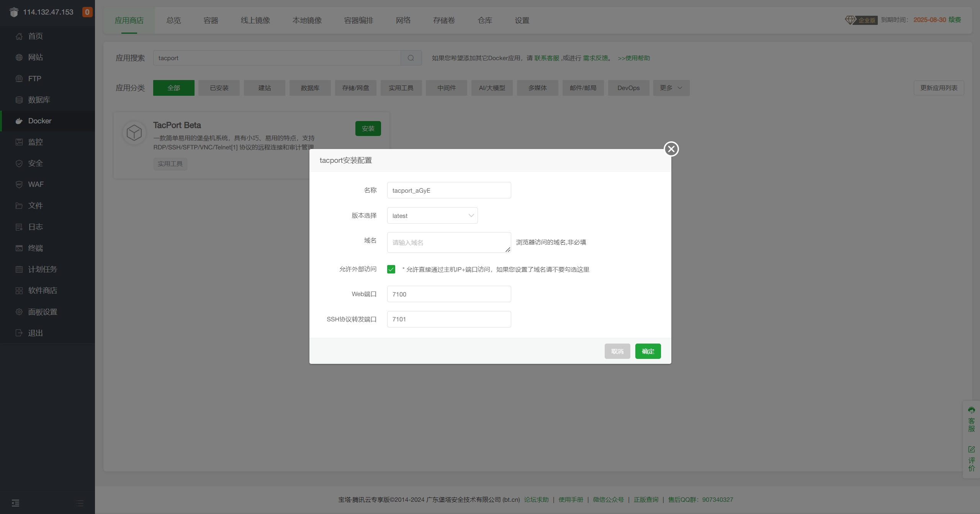Screen dimensions: 980x514
Task: Open the 监控 monitoring sidebar item
Action: (x=47, y=142)
